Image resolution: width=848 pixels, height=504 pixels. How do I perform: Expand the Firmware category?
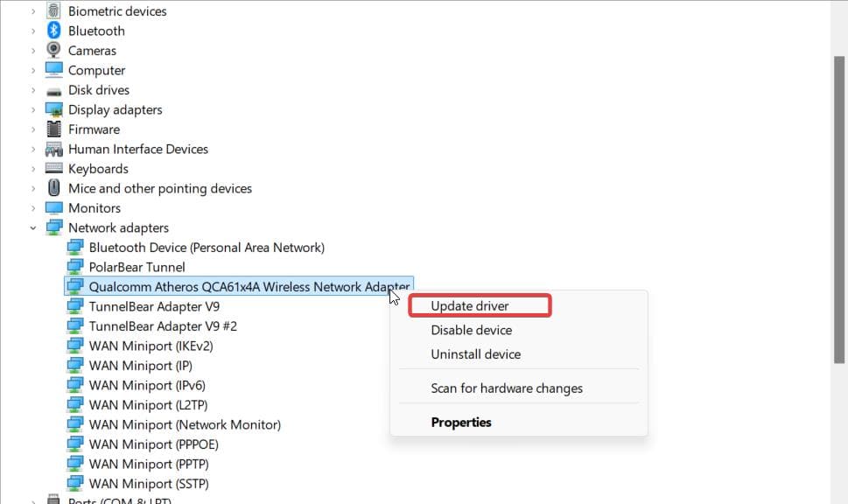pos(33,129)
